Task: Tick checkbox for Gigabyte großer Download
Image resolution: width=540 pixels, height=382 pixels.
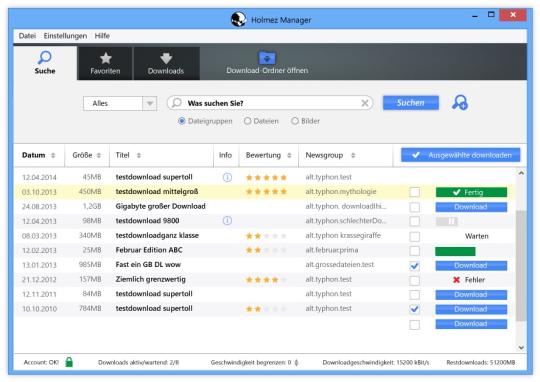Action: tap(415, 207)
